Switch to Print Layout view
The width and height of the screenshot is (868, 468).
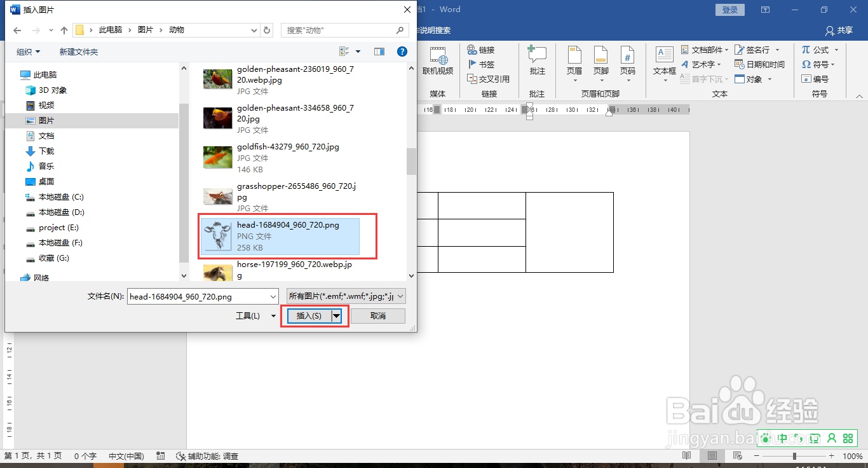point(712,456)
